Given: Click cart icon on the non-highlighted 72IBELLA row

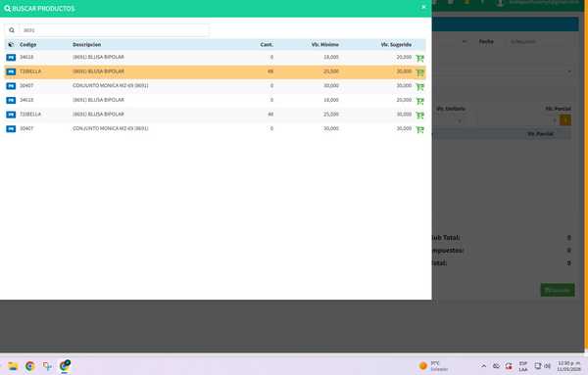Looking at the screenshot, I should [419, 116].
